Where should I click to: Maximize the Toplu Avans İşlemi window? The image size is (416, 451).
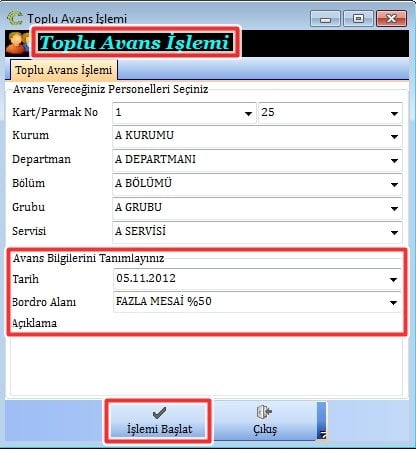tap(358, 19)
